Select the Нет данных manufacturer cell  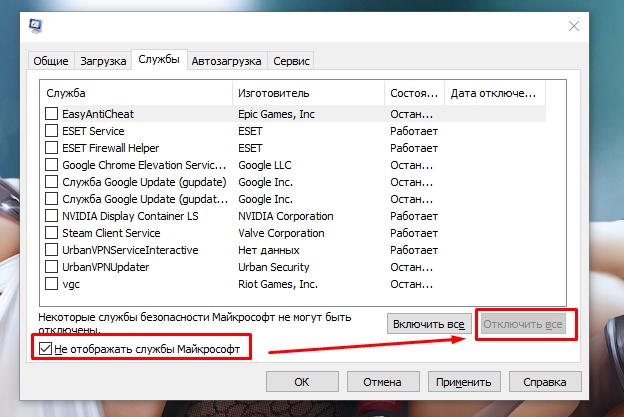(269, 250)
